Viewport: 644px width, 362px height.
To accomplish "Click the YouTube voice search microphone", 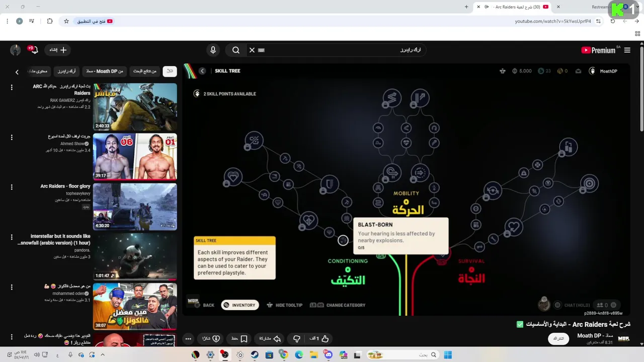I will click(x=213, y=50).
